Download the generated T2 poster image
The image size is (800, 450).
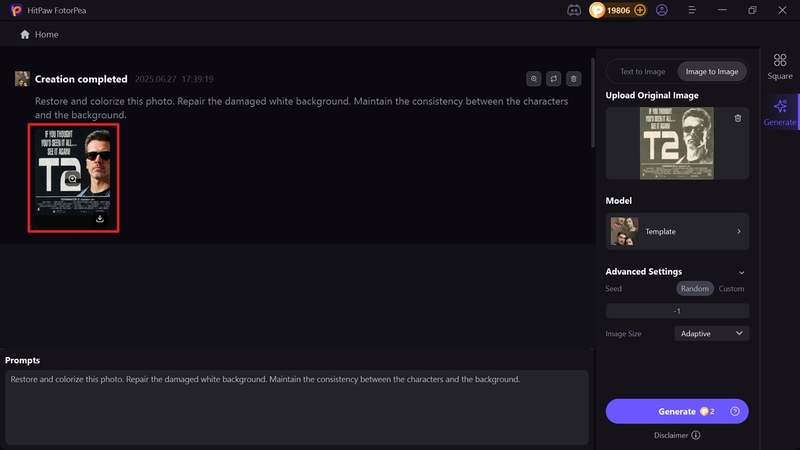point(99,218)
